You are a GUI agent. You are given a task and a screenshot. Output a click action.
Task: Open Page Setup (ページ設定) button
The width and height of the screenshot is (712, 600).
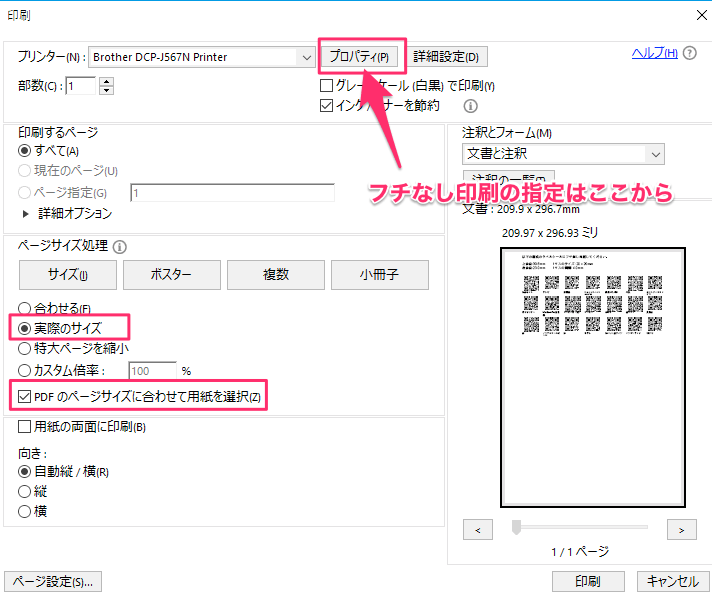click(x=53, y=581)
